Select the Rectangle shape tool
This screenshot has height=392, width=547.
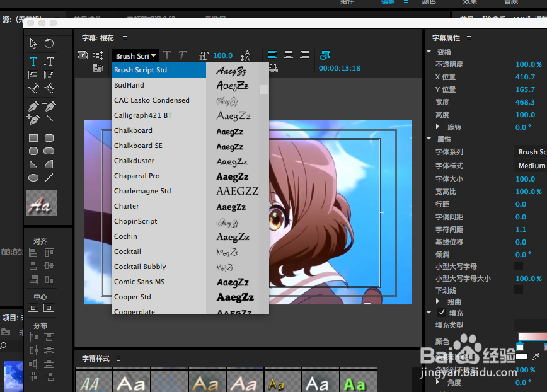33,138
